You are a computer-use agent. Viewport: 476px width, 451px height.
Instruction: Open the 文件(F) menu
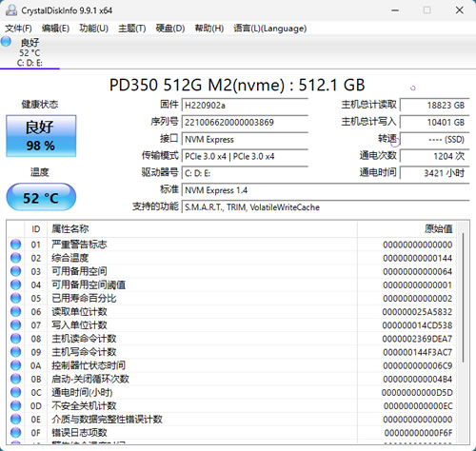pos(18,29)
